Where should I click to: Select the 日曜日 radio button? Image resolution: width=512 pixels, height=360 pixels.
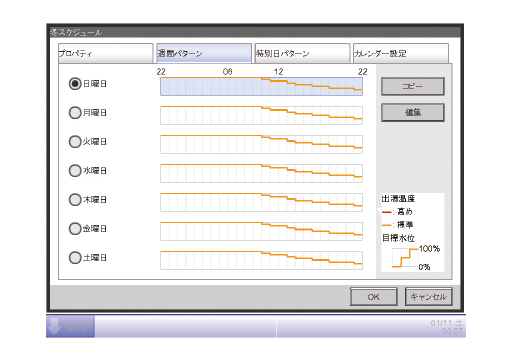point(75,84)
